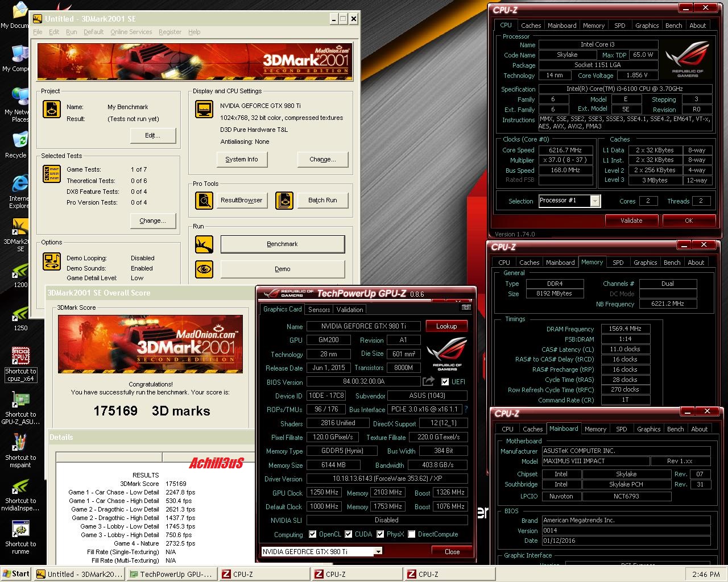Click the Core Speed value 6216.7 MHz
The width and height of the screenshot is (728, 582).
point(565,150)
